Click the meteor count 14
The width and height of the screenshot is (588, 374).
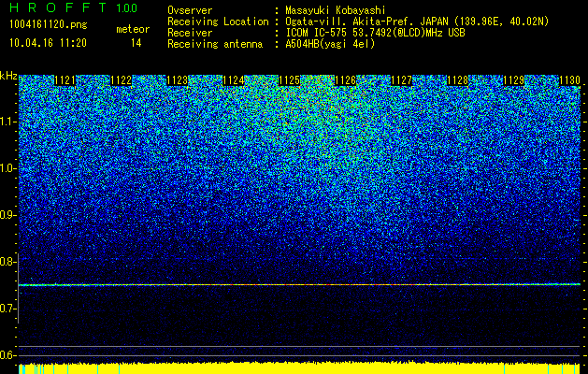[136, 43]
